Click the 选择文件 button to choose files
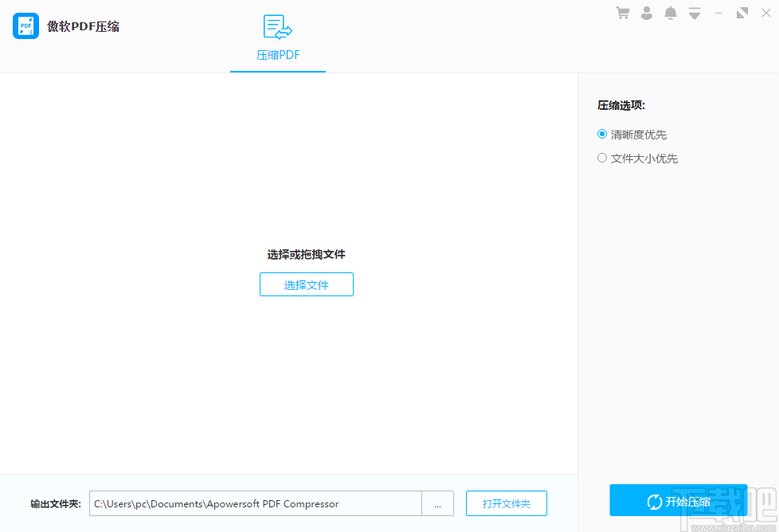 (x=306, y=284)
